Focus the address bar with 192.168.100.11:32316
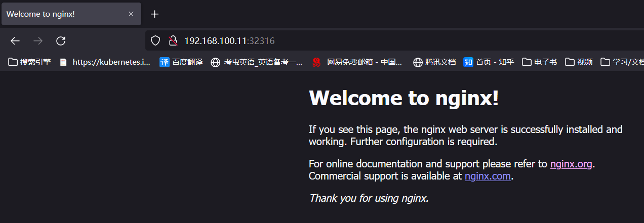The height and width of the screenshot is (223, 644). pyautogui.click(x=395, y=40)
